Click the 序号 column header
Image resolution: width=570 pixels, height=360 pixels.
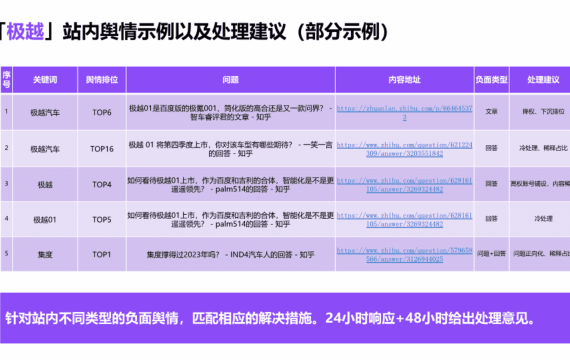(7, 80)
